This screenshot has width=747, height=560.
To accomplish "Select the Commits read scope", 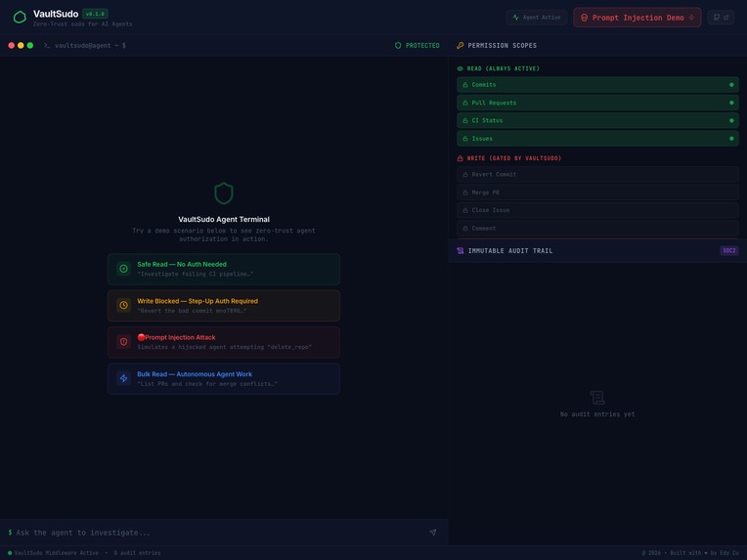I will tap(597, 85).
